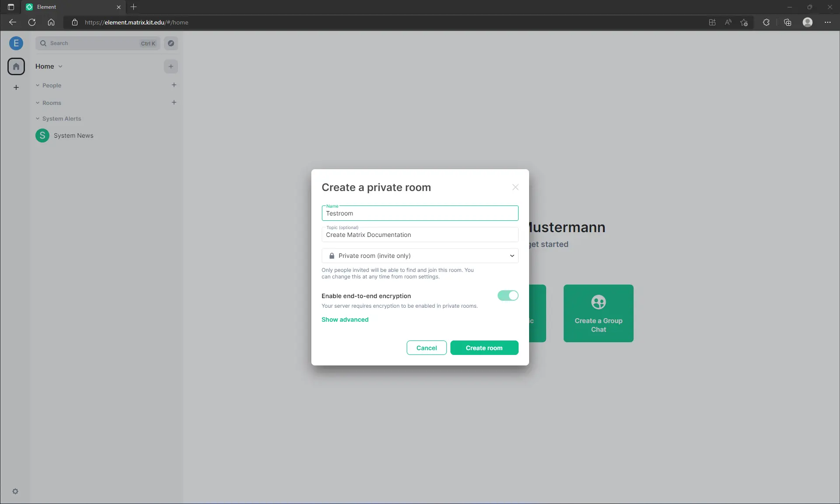
Task: Expand advanced options via Show advanced
Action: [345, 320]
